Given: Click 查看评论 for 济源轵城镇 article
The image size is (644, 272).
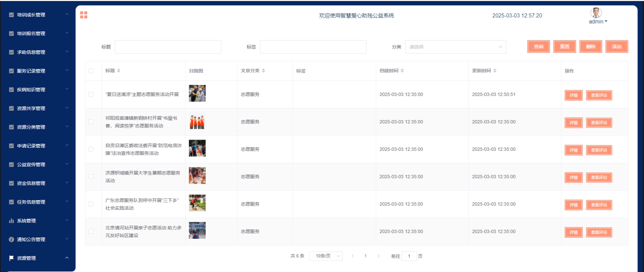Looking at the screenshot, I should click(599, 178).
